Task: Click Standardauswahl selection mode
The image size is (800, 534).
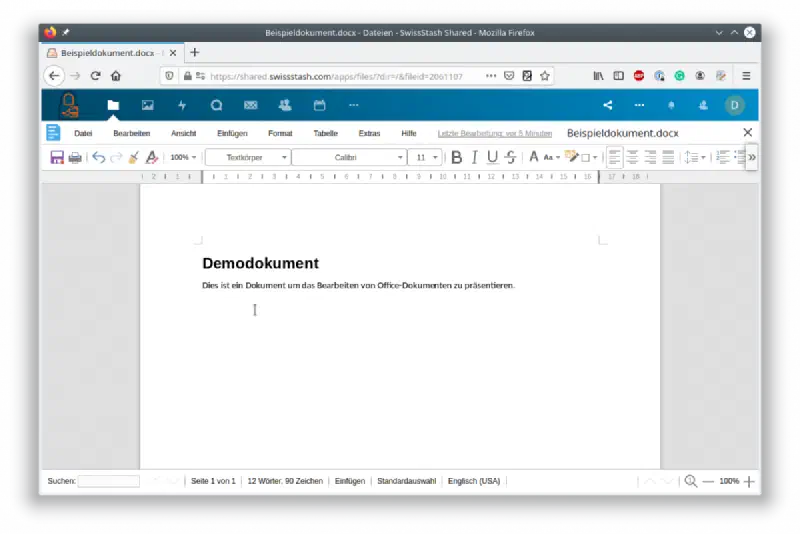Action: 407,481
